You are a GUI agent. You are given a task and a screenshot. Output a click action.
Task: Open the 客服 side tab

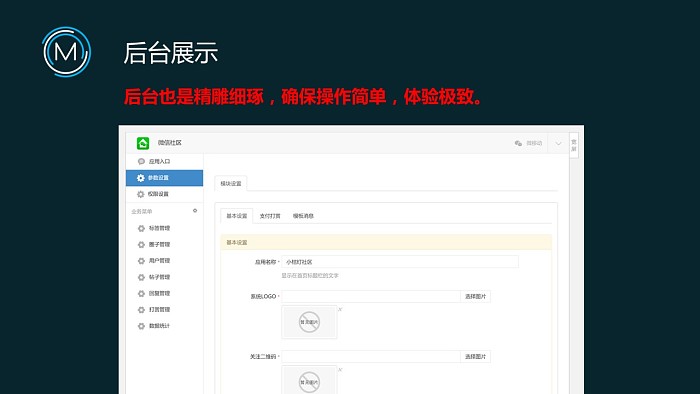pyautogui.click(x=574, y=145)
